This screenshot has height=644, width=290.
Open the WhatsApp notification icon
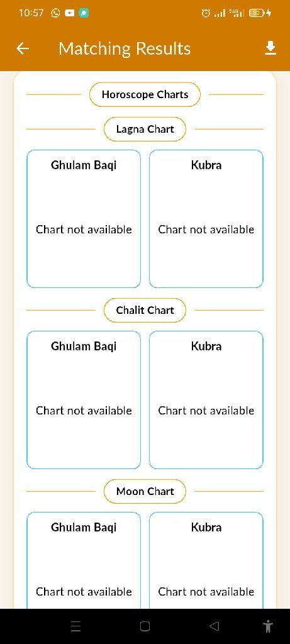click(x=55, y=13)
